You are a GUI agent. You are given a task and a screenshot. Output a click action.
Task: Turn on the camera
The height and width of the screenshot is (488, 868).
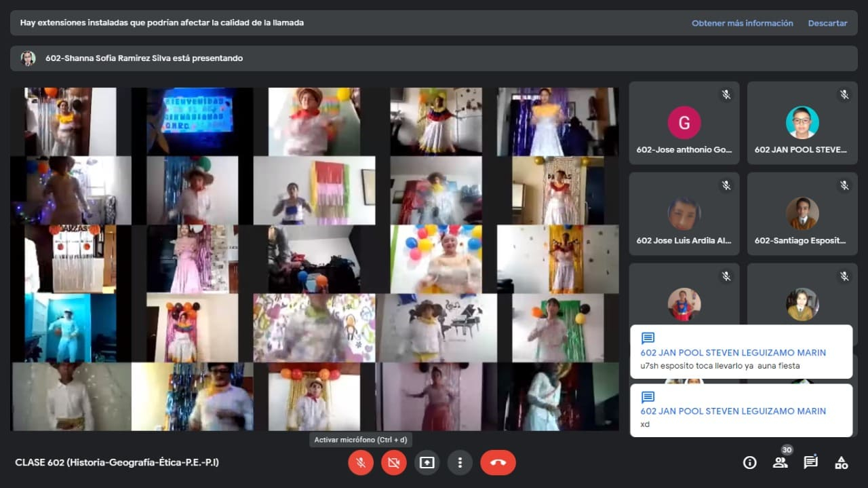tap(393, 463)
